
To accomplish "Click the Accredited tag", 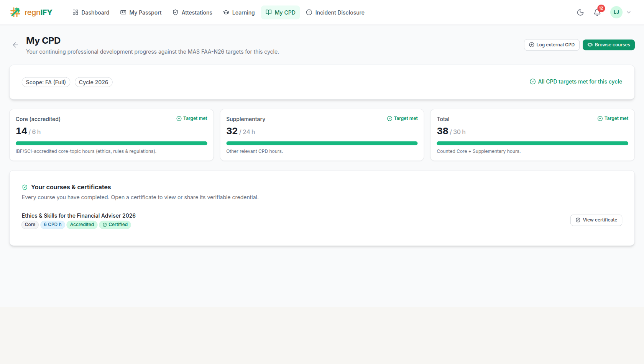I will click(x=82, y=225).
